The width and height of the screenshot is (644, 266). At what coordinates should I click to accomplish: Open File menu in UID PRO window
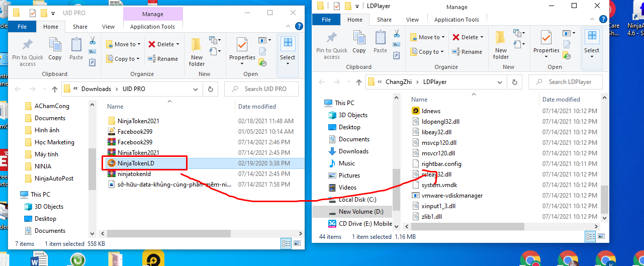[22, 27]
